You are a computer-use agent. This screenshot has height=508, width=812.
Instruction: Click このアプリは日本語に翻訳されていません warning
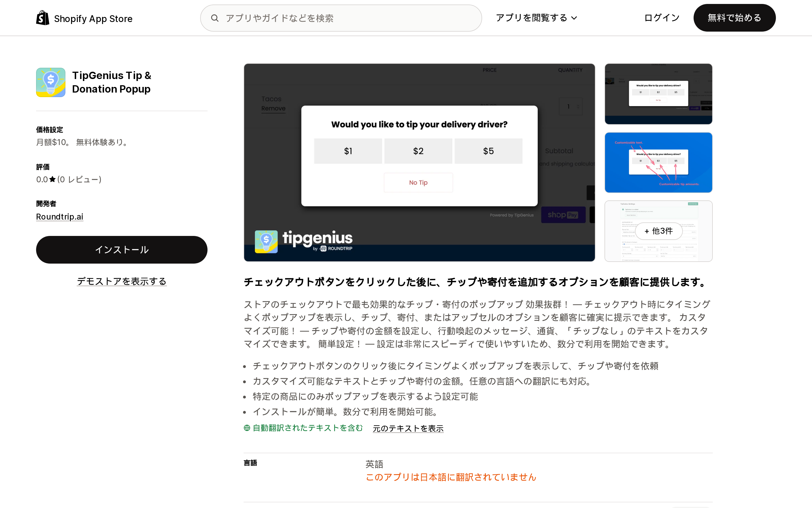coord(451,477)
